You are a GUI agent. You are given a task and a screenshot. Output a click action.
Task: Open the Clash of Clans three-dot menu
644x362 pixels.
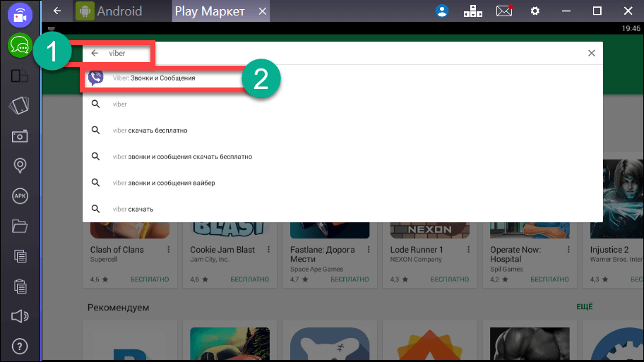point(169,250)
